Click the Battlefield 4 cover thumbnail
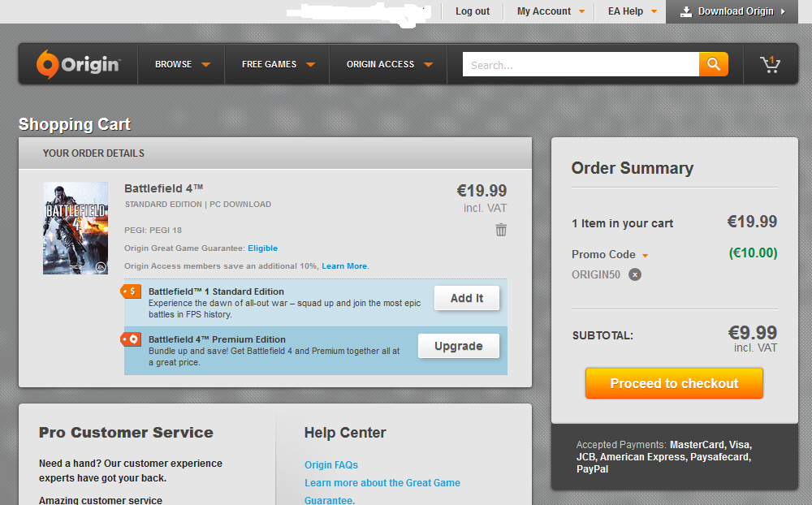 [x=76, y=228]
